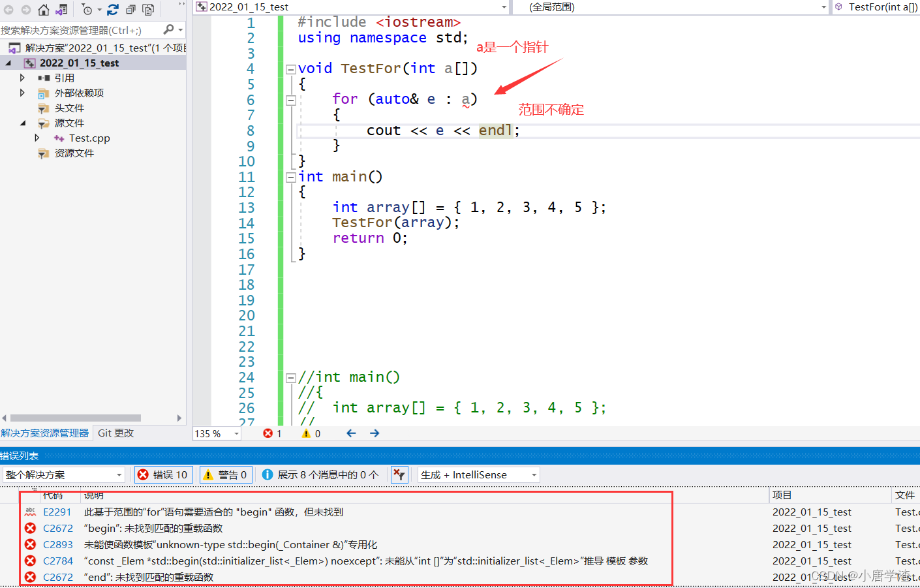The height and width of the screenshot is (588, 920).
Task: Click the magnifier search icon in Solution Explorer
Action: [169, 29]
